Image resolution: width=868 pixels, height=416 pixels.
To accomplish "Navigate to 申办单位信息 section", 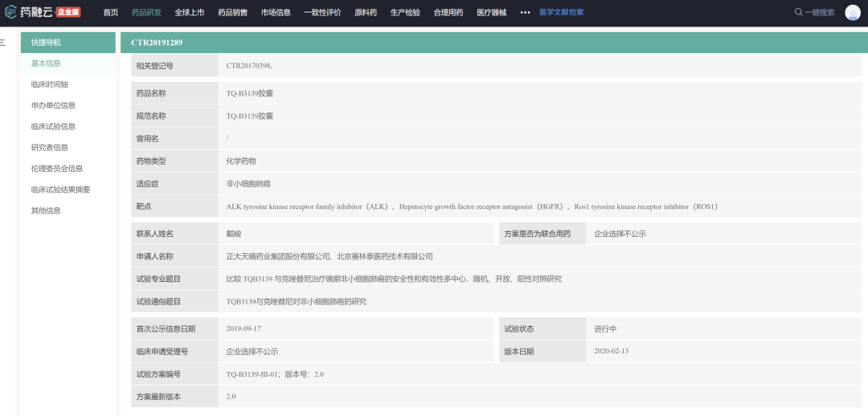I will click(53, 105).
